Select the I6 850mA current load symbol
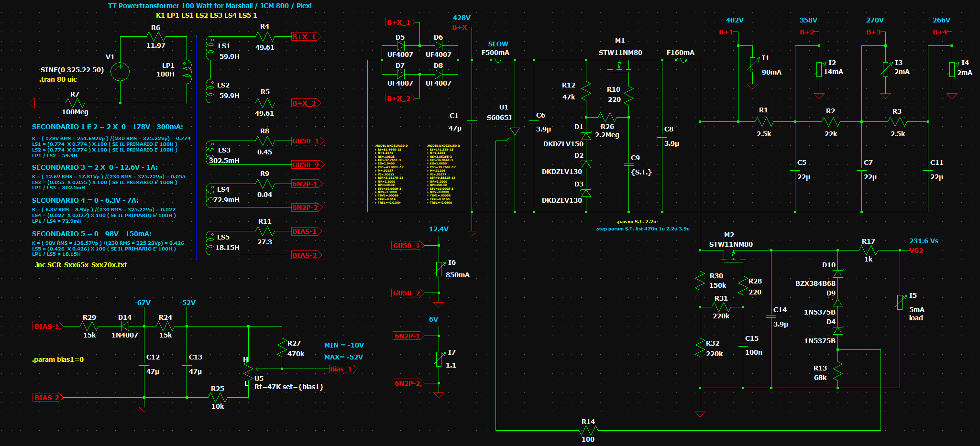Image resolution: width=980 pixels, height=446 pixels. (439, 269)
